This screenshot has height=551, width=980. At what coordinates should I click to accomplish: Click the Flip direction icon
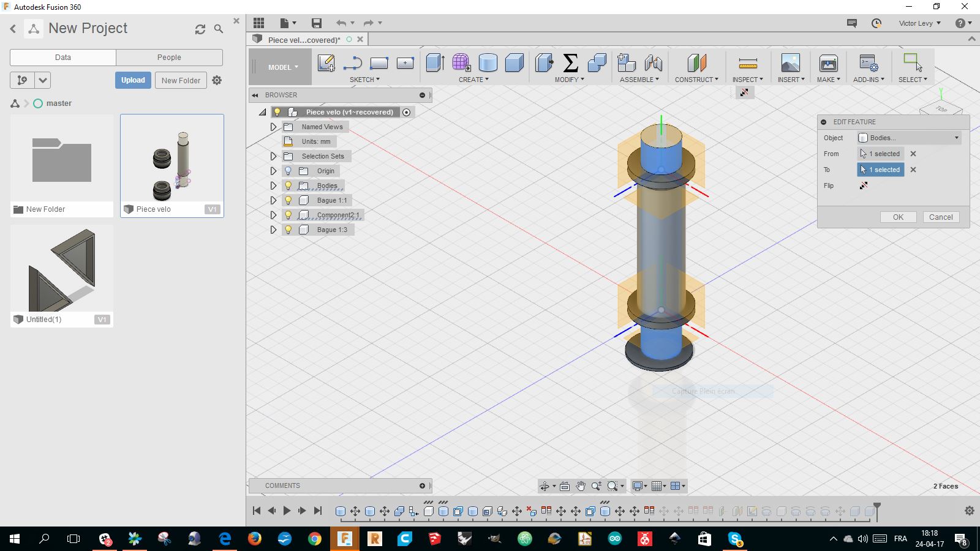(864, 186)
